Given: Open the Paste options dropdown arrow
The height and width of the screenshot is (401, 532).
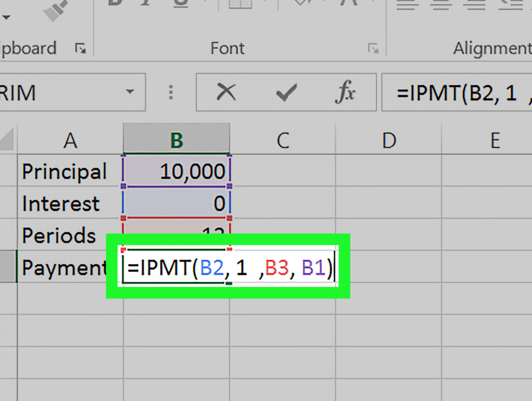Looking at the screenshot, I should click(x=6, y=17).
